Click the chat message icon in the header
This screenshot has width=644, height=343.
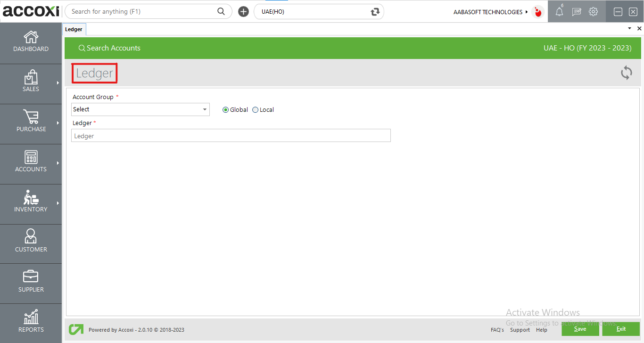click(576, 12)
